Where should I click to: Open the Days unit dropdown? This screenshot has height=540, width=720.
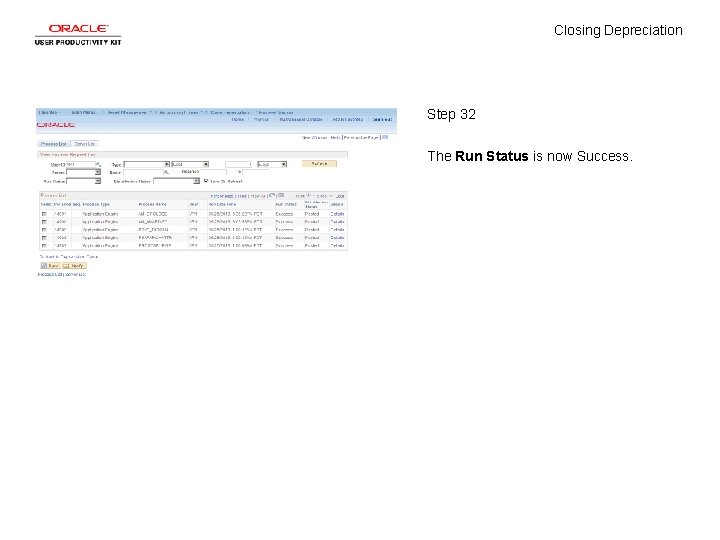point(272,164)
